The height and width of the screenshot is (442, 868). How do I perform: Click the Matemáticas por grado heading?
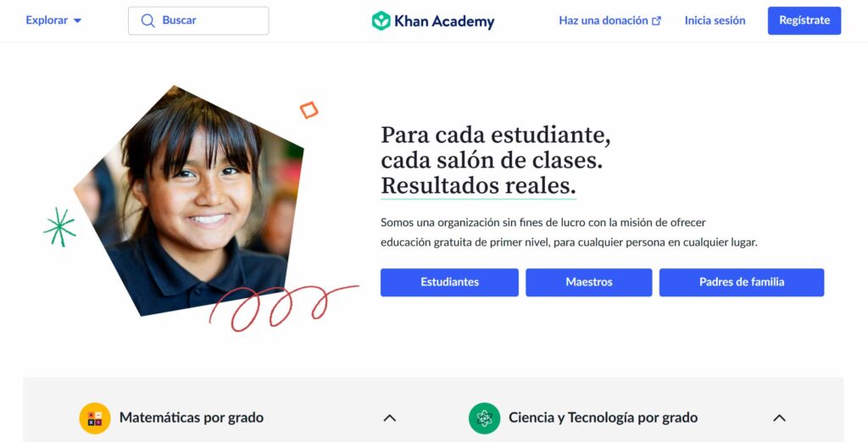click(192, 417)
